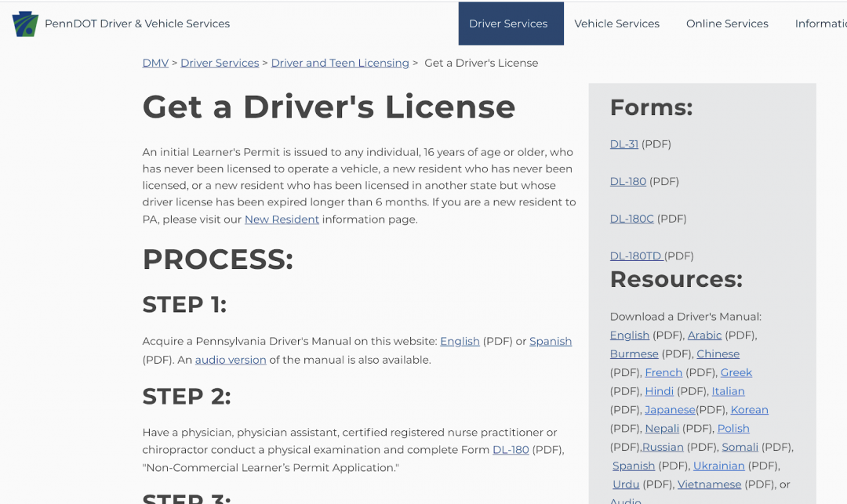Open the DL-180C form PDF
This screenshot has width=847, height=504.
[631, 219]
